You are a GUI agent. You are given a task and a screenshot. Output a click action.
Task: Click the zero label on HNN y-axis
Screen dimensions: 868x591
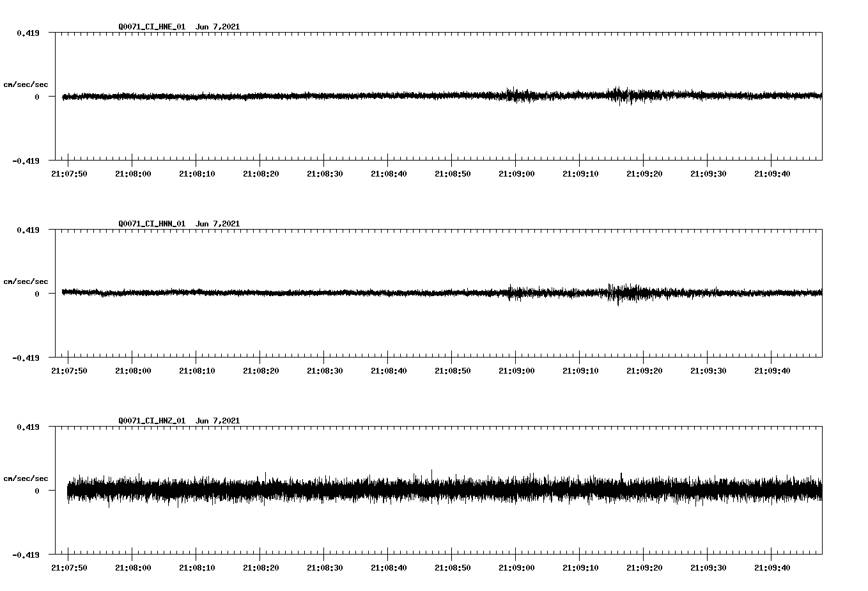coord(37,294)
